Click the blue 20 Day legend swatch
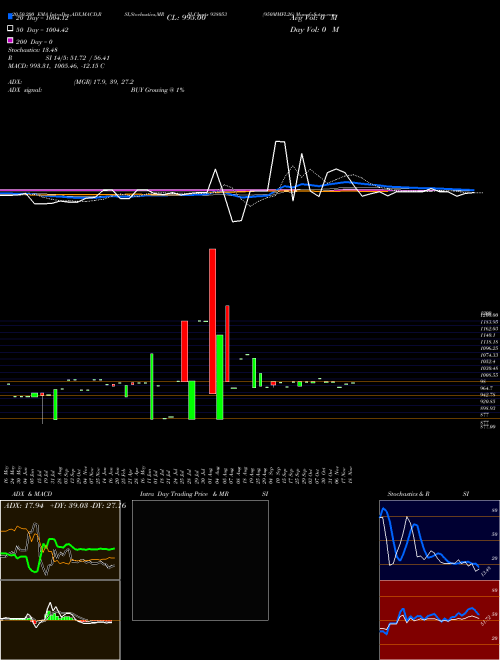This screenshot has width=500, height=660. tap(10, 16)
